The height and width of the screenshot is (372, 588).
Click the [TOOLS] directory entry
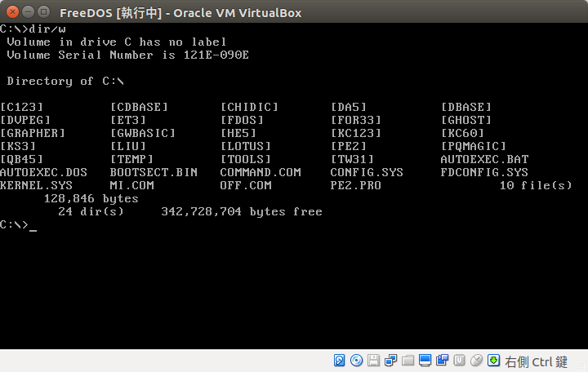[x=246, y=159]
